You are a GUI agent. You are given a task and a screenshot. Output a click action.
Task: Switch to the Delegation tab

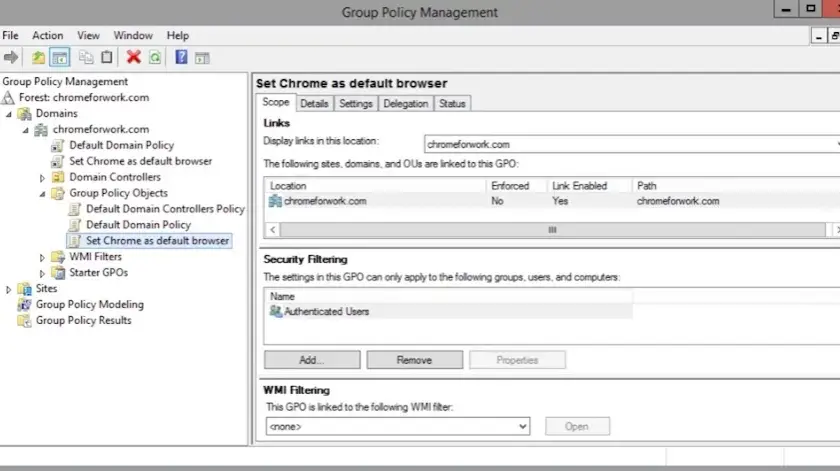click(406, 103)
